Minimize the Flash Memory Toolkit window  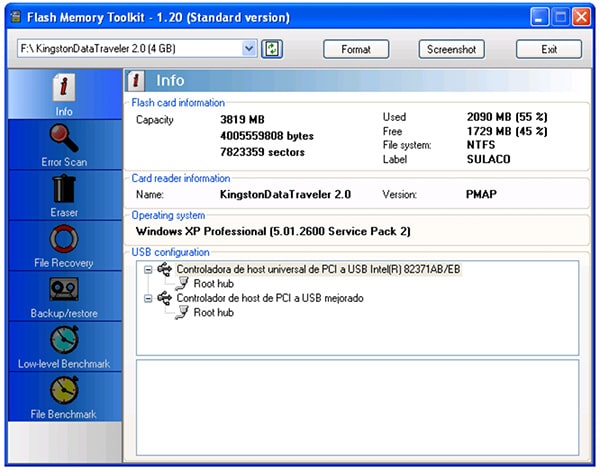[539, 17]
